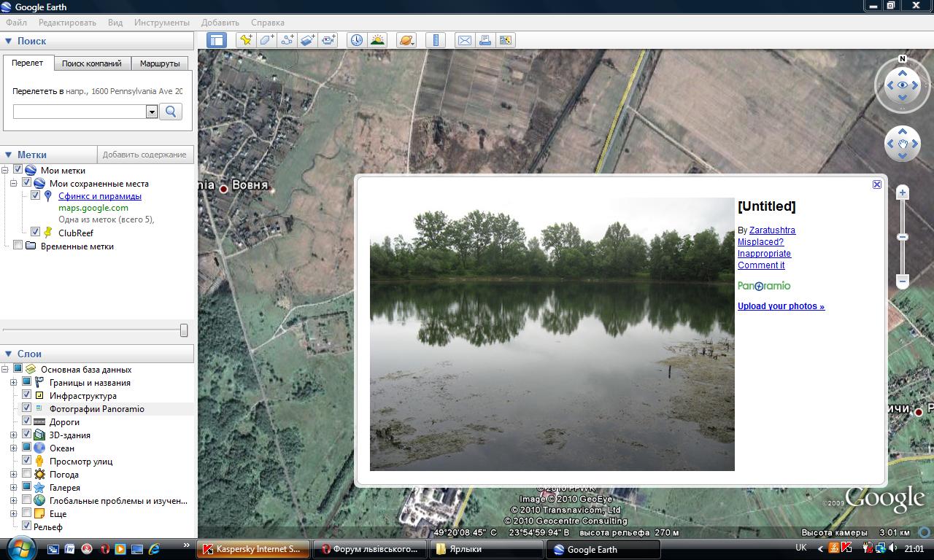Click the Inappropriate link
Screen dimensions: 934x560
tap(764, 254)
